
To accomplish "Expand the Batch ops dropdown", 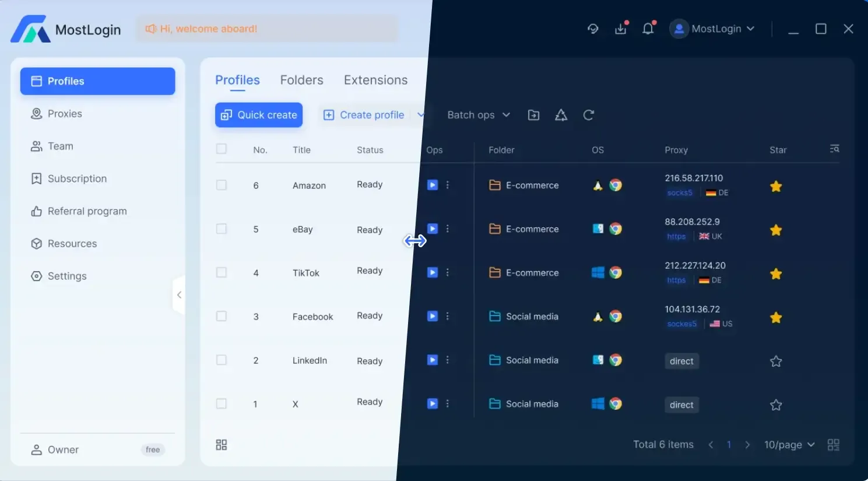I will (478, 115).
